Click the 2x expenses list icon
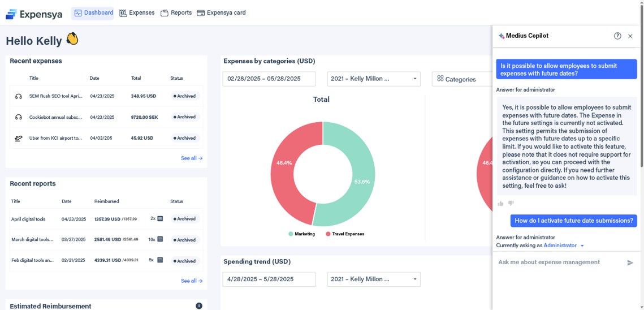The width and height of the screenshot is (644, 310). [x=160, y=219]
